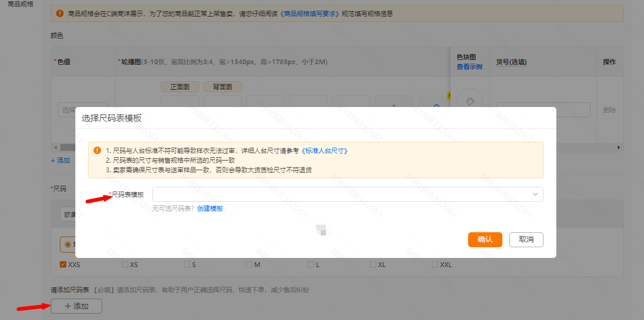Click the yellow badge on the upload thumbnail
644x320 pixels.
(449, 95)
